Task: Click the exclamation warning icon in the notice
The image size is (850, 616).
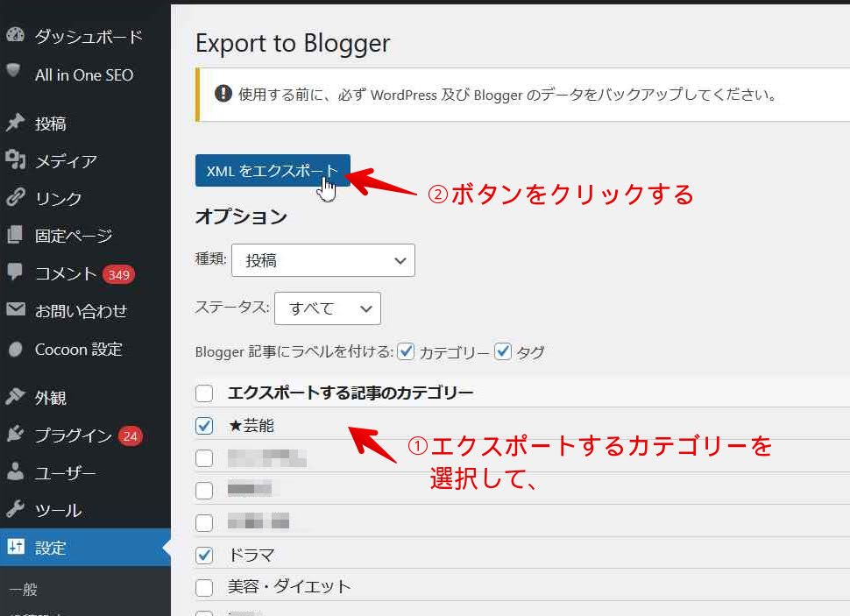Action: point(223,93)
